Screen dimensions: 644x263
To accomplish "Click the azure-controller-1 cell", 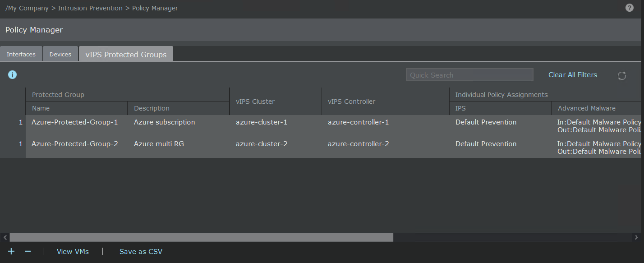I will click(x=359, y=122).
